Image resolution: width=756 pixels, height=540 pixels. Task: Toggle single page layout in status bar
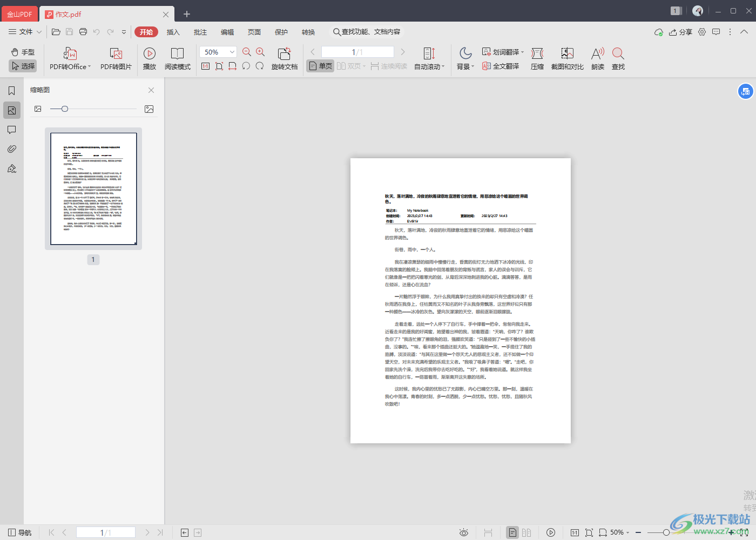(512, 532)
